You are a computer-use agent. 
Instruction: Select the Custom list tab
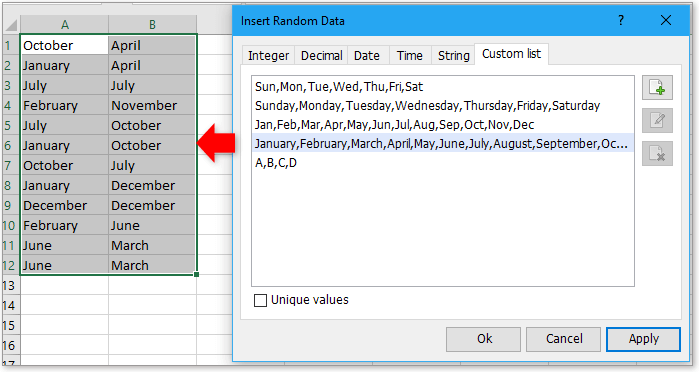(511, 54)
